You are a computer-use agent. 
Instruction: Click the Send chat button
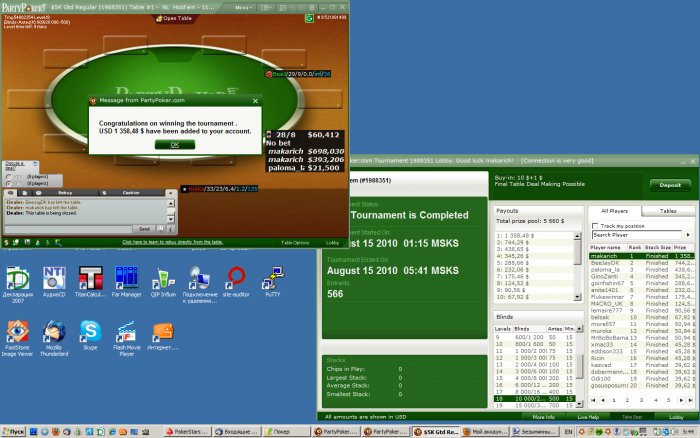[144, 229]
